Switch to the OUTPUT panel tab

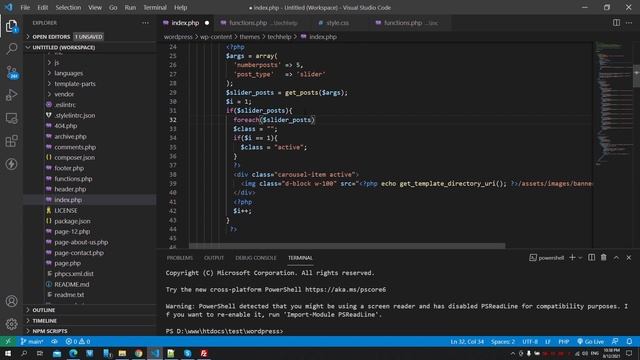214,258
